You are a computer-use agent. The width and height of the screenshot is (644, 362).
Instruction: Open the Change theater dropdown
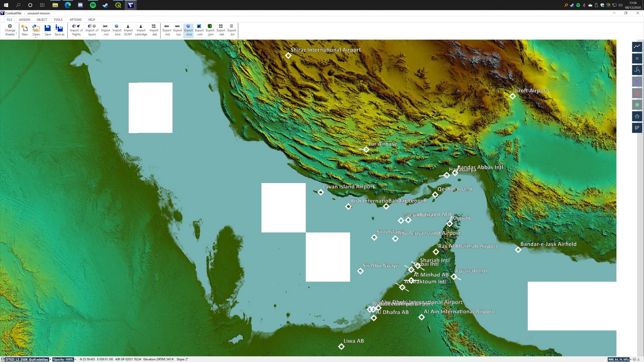10,30
